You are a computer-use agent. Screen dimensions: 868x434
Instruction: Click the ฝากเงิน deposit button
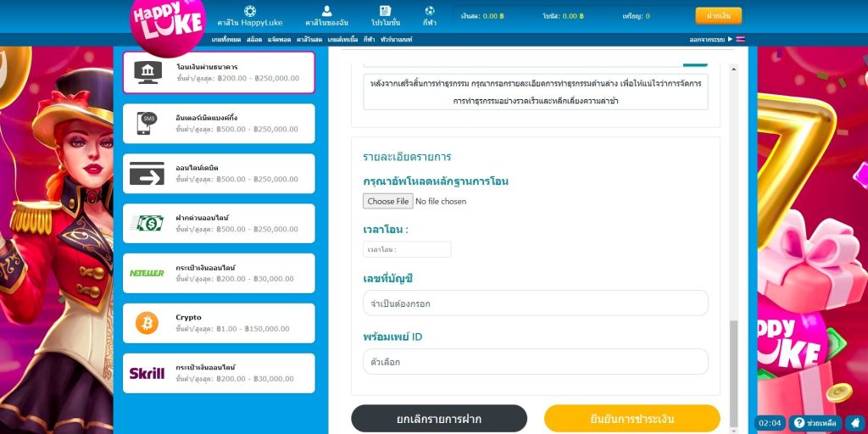point(719,16)
